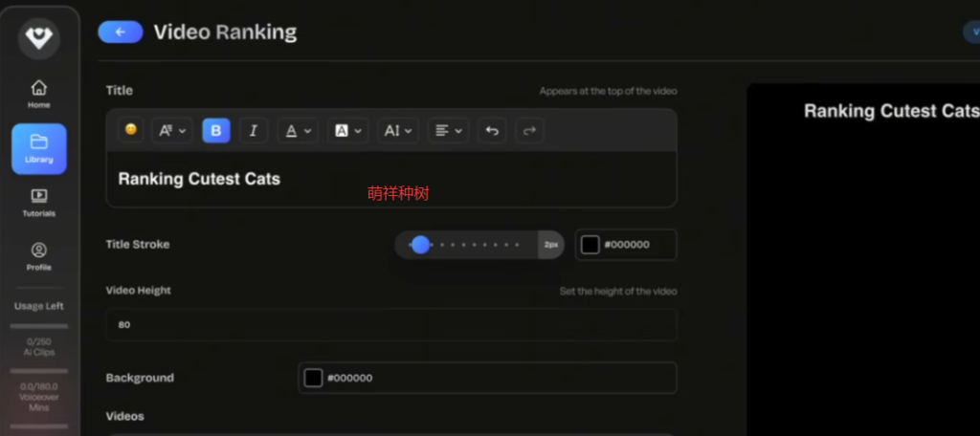
Task: Click the Title Stroke slider handle
Action: click(420, 245)
